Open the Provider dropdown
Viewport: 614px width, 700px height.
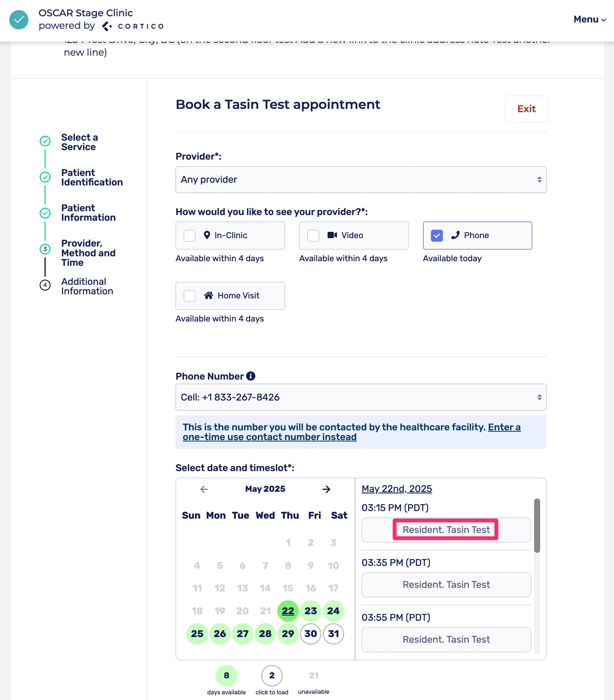(x=360, y=180)
